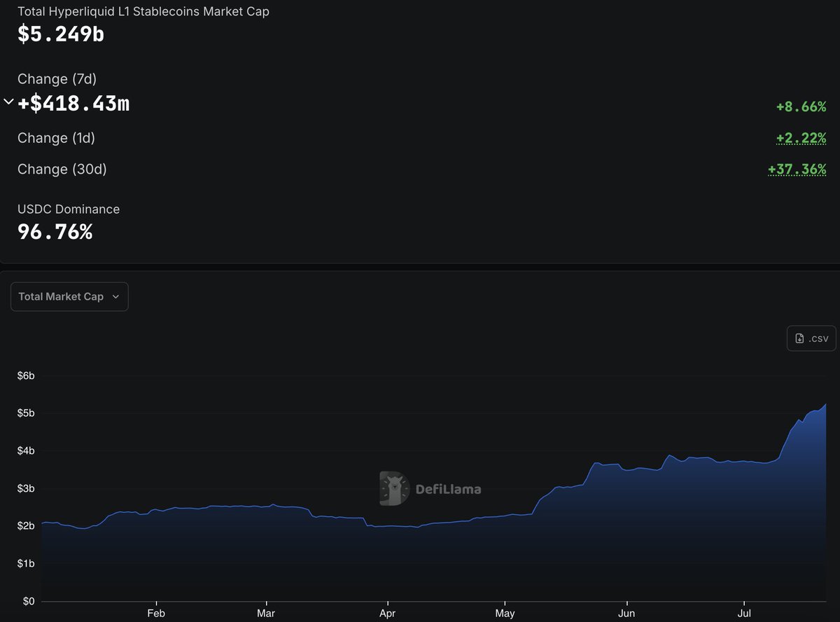This screenshot has width=840, height=622.
Task: Click the $6b y-axis label
Action: click(26, 375)
